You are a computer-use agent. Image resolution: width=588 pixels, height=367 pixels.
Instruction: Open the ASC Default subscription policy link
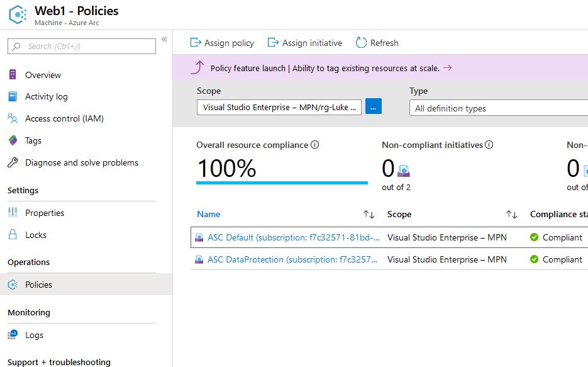(294, 237)
